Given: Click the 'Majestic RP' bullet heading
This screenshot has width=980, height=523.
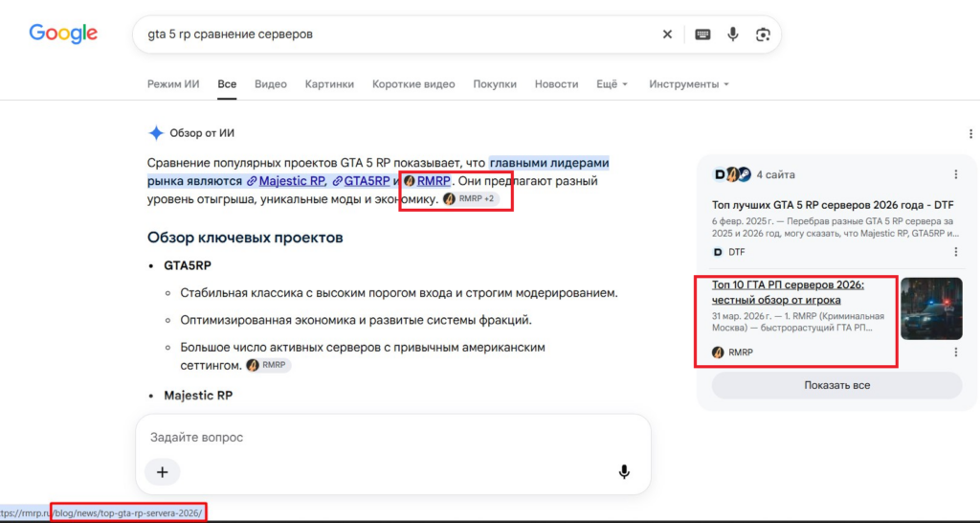Looking at the screenshot, I should click(x=198, y=396).
